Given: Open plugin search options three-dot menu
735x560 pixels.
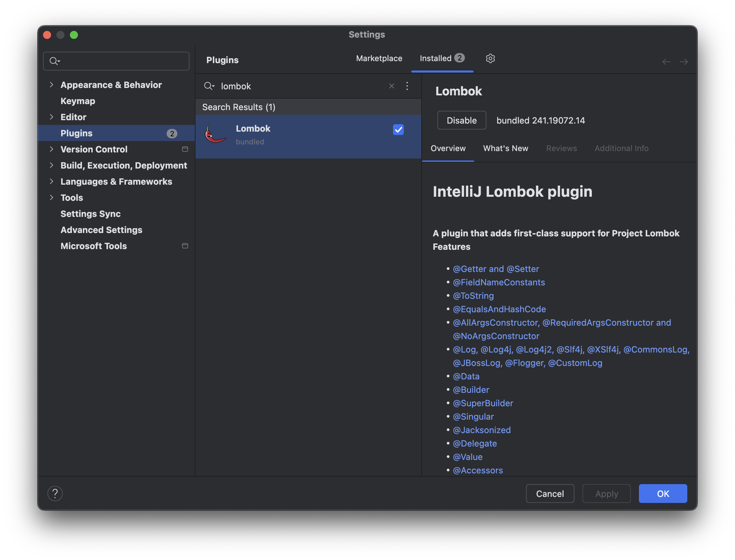Looking at the screenshot, I should click(x=407, y=86).
